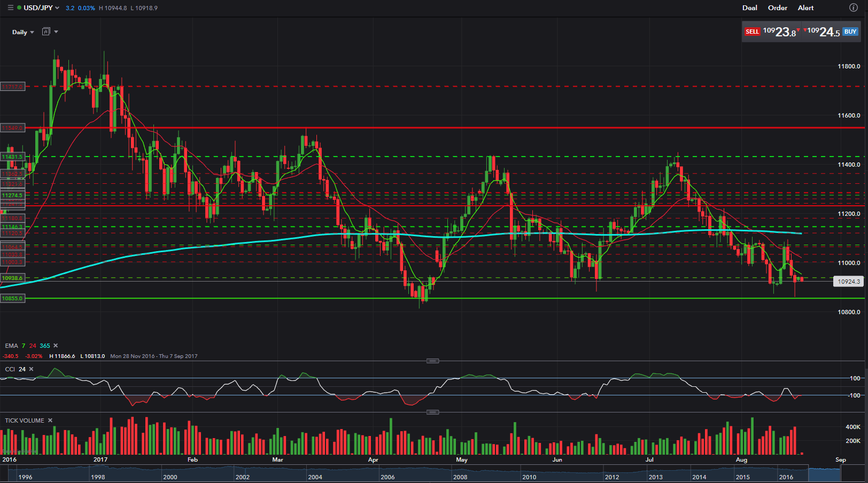Jump to 2015 in the history navigator

pos(742,477)
